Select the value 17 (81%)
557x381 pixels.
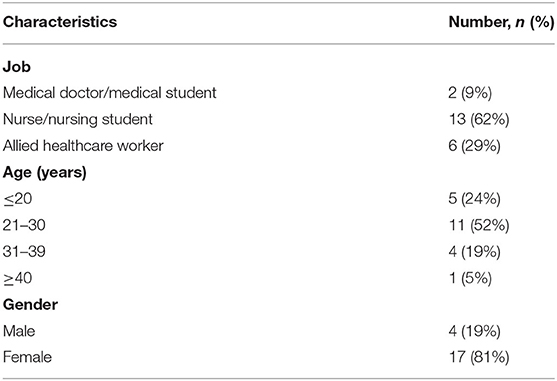coord(479,358)
